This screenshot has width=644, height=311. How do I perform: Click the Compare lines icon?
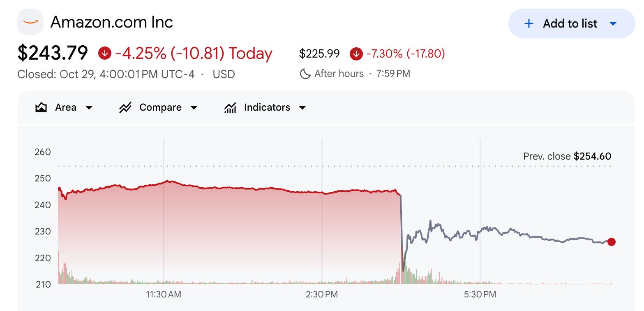pyautogui.click(x=125, y=108)
